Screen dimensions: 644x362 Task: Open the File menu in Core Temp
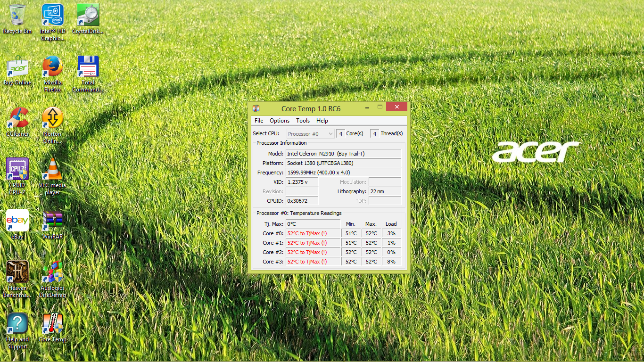click(259, 121)
